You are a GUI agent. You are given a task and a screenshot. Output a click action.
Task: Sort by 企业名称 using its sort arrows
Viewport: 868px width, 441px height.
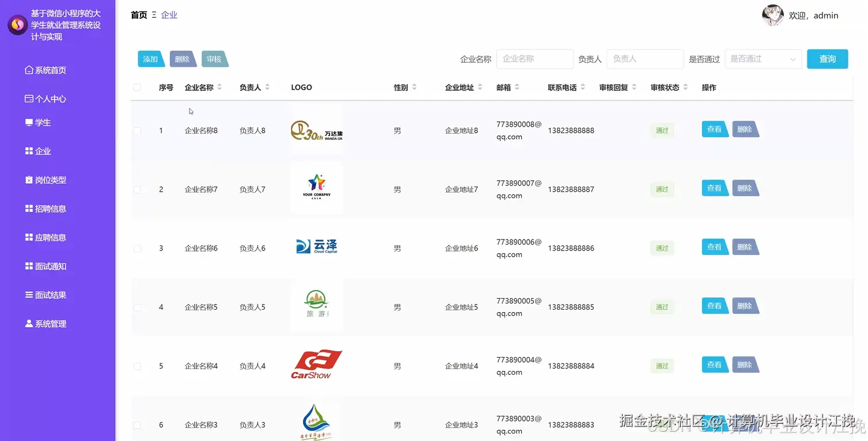218,87
